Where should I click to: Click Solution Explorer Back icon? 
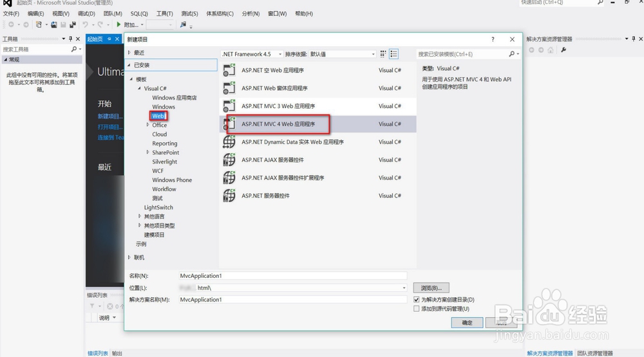click(x=531, y=50)
